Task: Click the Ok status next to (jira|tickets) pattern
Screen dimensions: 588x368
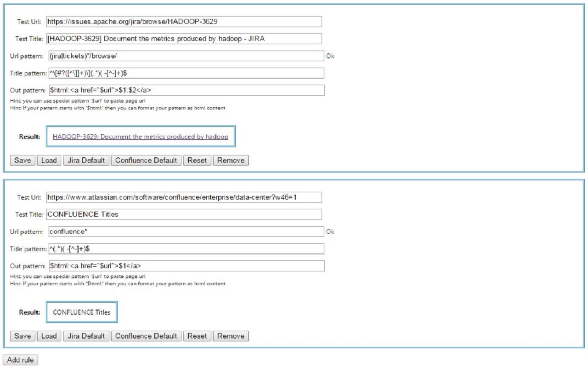Action: point(330,56)
